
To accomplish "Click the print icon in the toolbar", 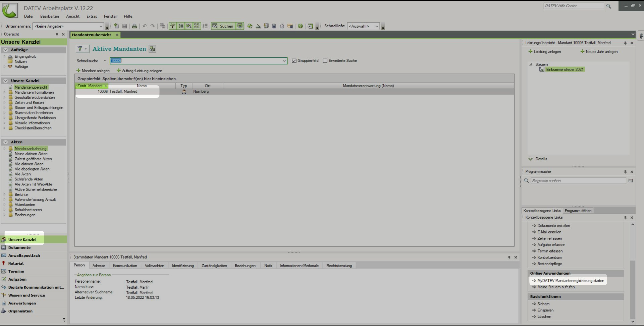I will click(135, 26).
